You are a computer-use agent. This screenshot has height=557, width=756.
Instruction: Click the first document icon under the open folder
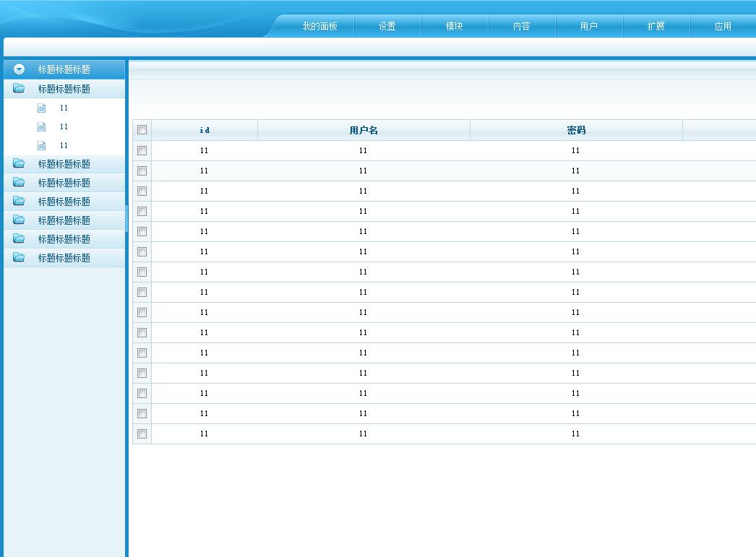[x=41, y=108]
